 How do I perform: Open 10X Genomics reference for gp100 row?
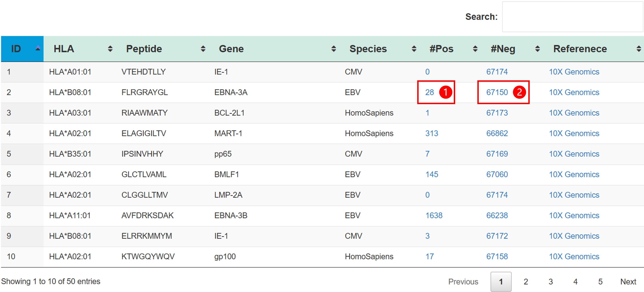pyautogui.click(x=574, y=256)
